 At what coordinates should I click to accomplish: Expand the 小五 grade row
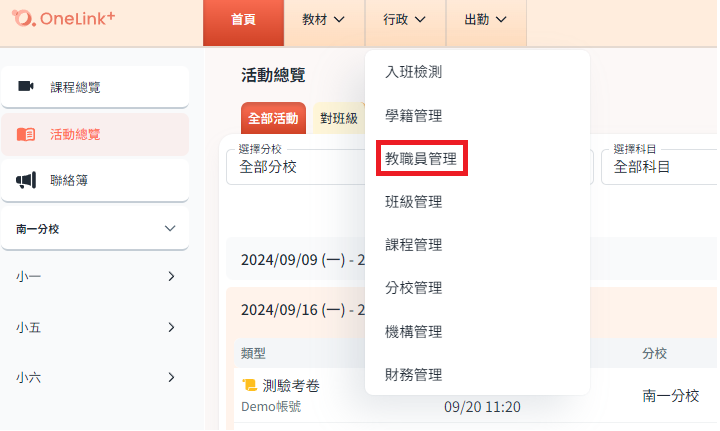click(x=95, y=327)
